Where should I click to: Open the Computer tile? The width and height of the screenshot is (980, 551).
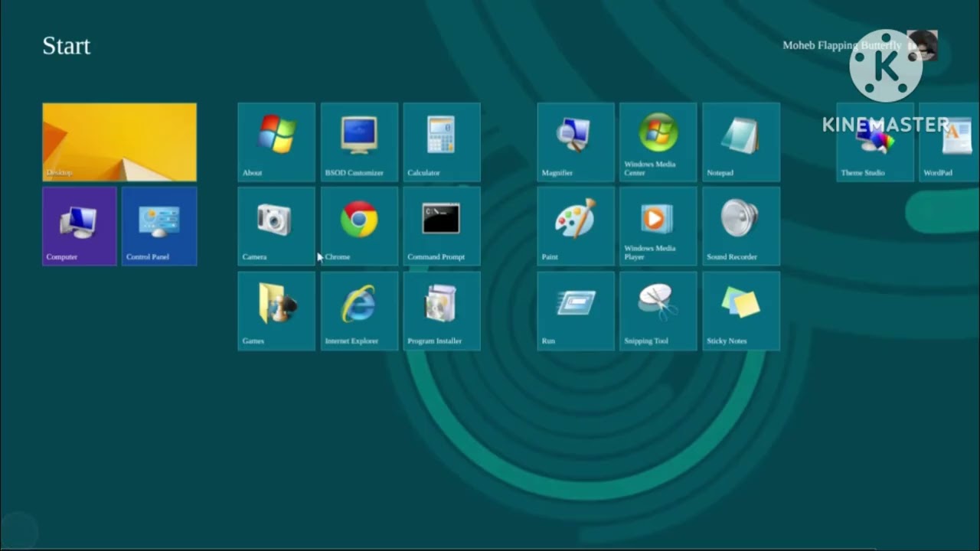click(80, 227)
